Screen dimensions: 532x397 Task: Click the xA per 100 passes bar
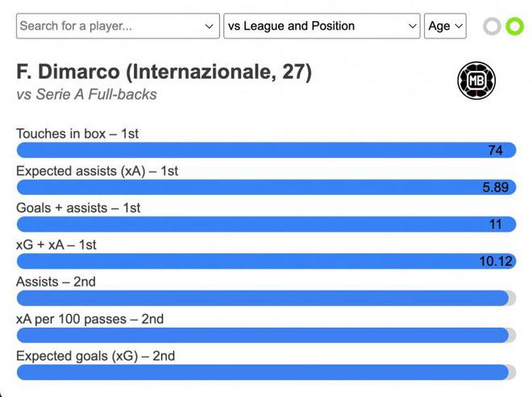point(266,335)
